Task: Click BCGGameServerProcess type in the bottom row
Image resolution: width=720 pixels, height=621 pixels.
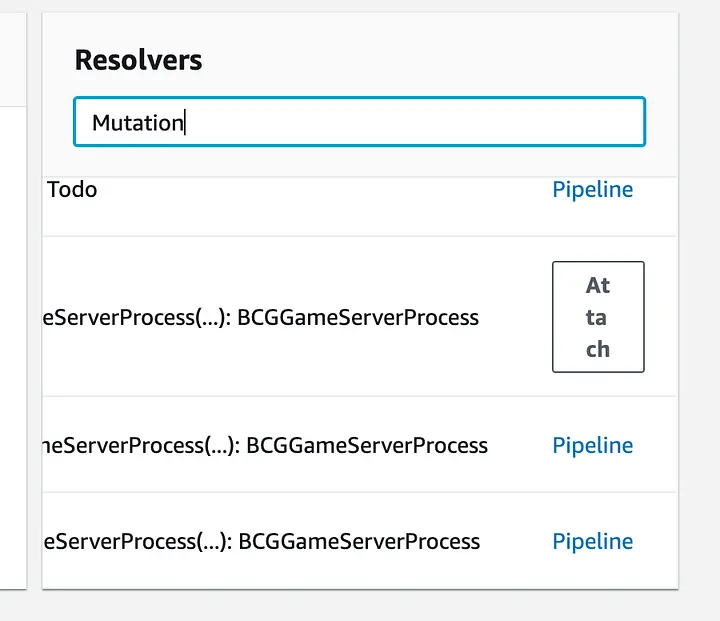Action: (x=358, y=541)
